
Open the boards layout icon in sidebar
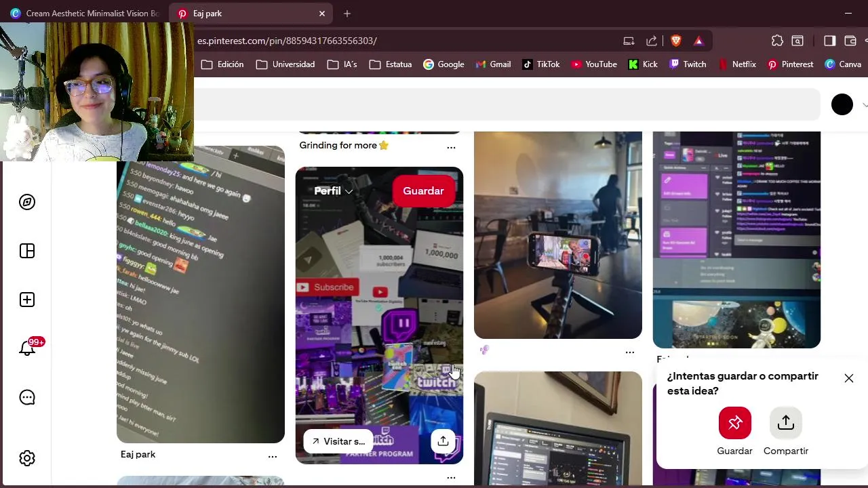(x=27, y=251)
